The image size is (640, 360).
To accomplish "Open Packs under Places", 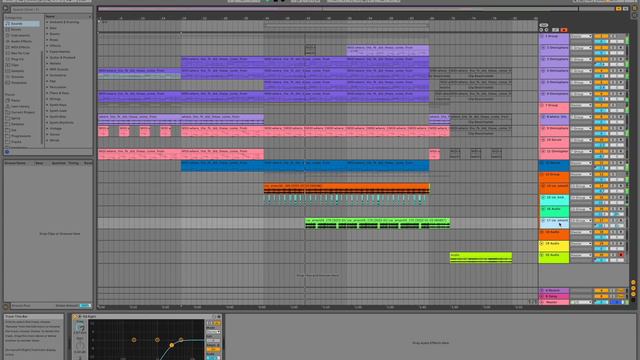I will click(x=15, y=100).
